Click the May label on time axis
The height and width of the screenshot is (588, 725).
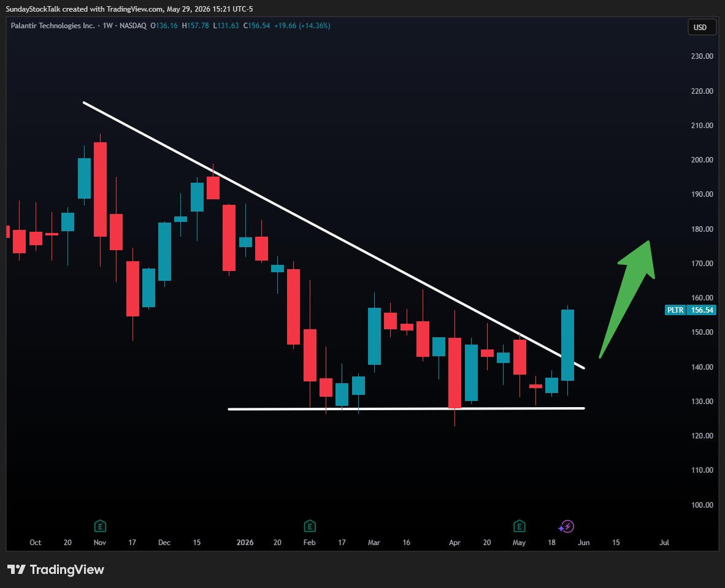[x=520, y=542]
